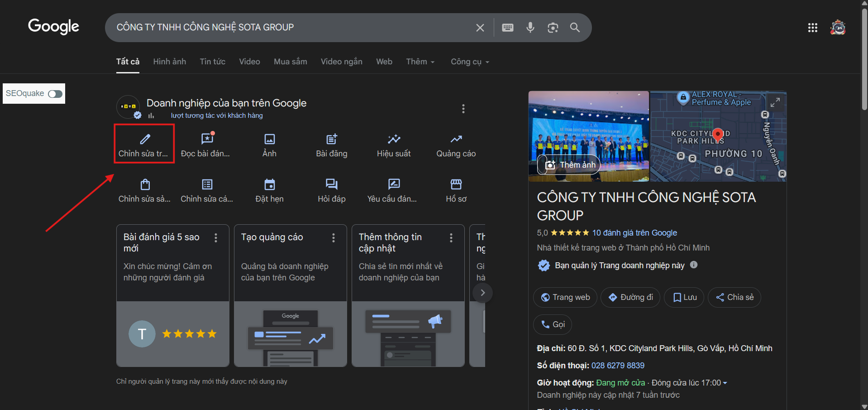The image size is (868, 410).
Task: Open the 10 đánh giá trên Google link
Action: point(634,233)
